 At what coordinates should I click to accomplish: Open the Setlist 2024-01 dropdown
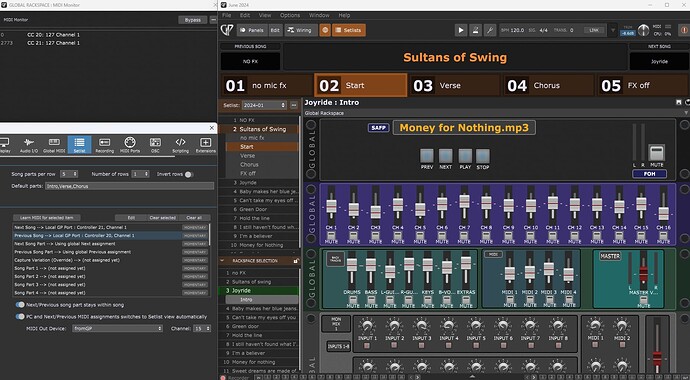point(264,105)
